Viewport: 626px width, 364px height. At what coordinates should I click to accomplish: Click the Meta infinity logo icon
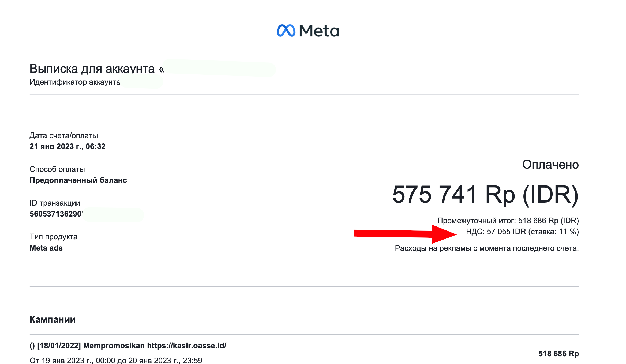tap(286, 31)
